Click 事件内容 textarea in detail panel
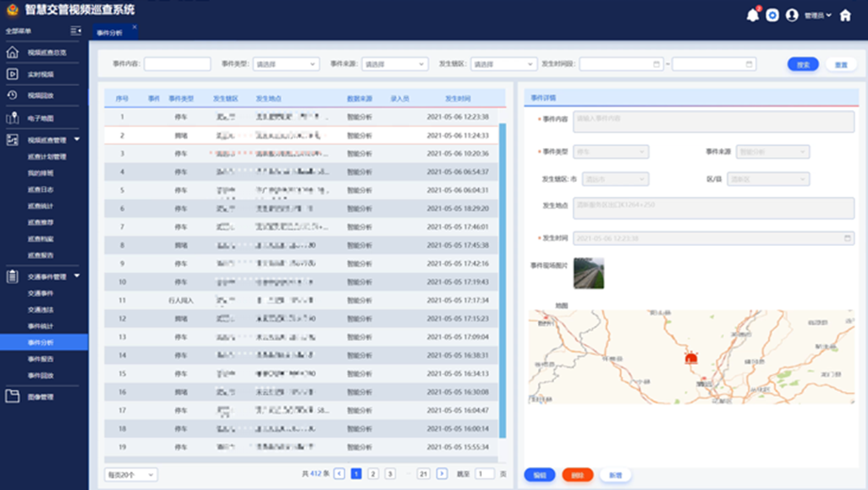 [x=713, y=122]
